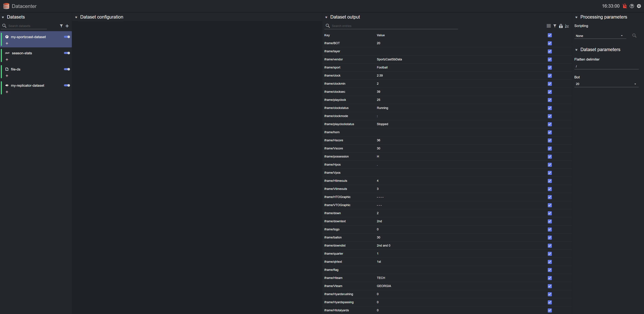Click the add dataset plus icon
644x314 pixels.
[67, 26]
